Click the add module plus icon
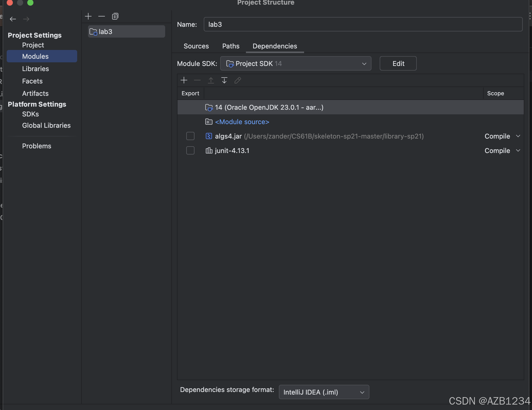Image resolution: width=532 pixels, height=410 pixels. point(88,16)
